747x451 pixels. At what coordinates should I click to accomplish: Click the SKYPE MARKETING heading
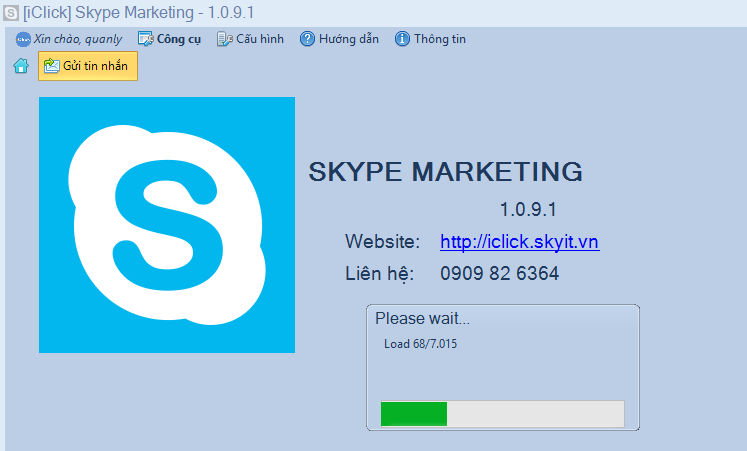[x=445, y=171]
